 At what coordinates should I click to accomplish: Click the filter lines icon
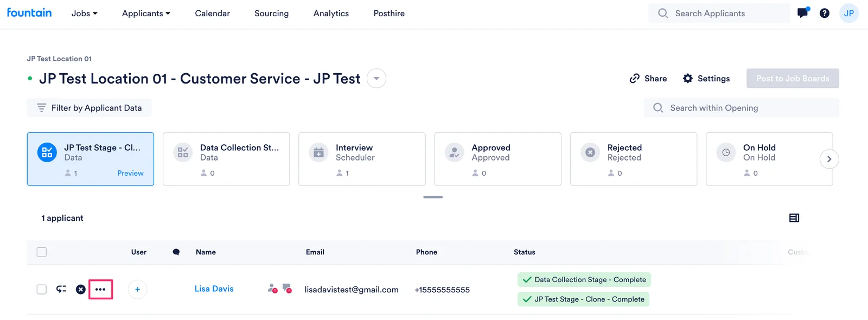(41, 108)
